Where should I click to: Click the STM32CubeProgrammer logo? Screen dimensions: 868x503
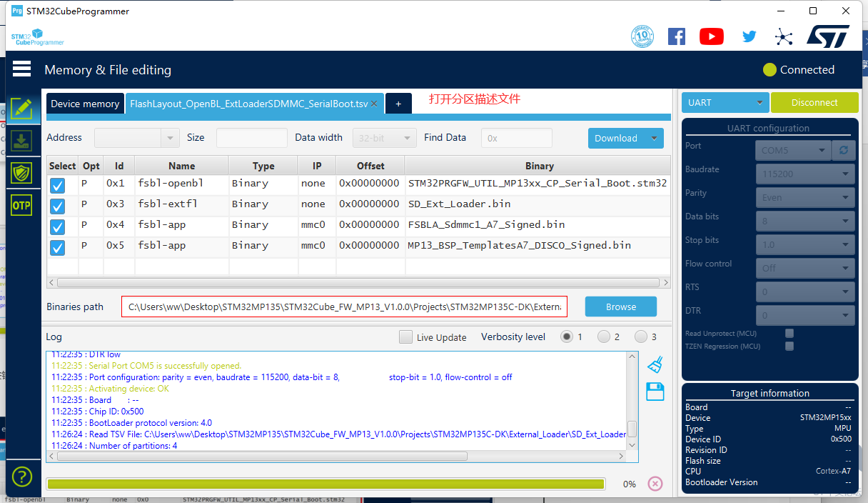[38, 37]
